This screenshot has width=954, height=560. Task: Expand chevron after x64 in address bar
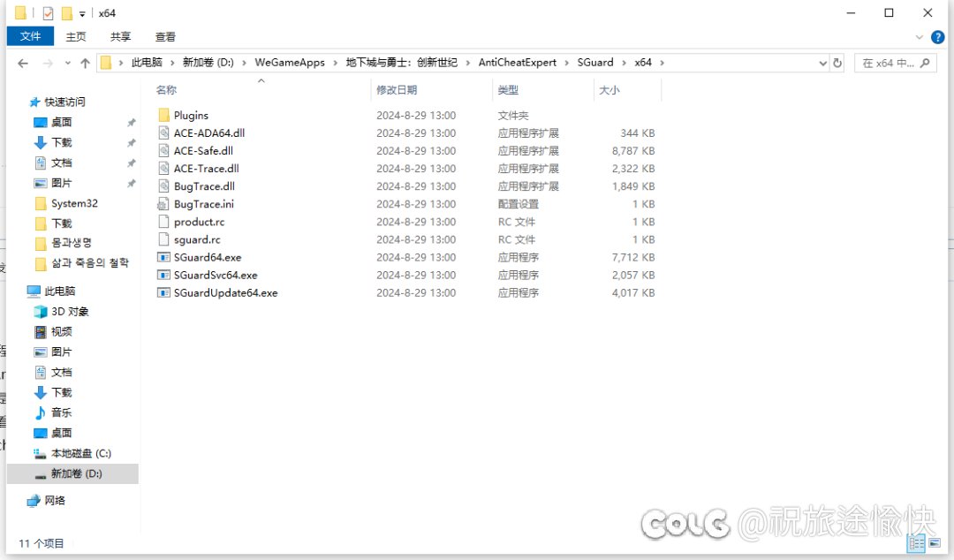(662, 63)
